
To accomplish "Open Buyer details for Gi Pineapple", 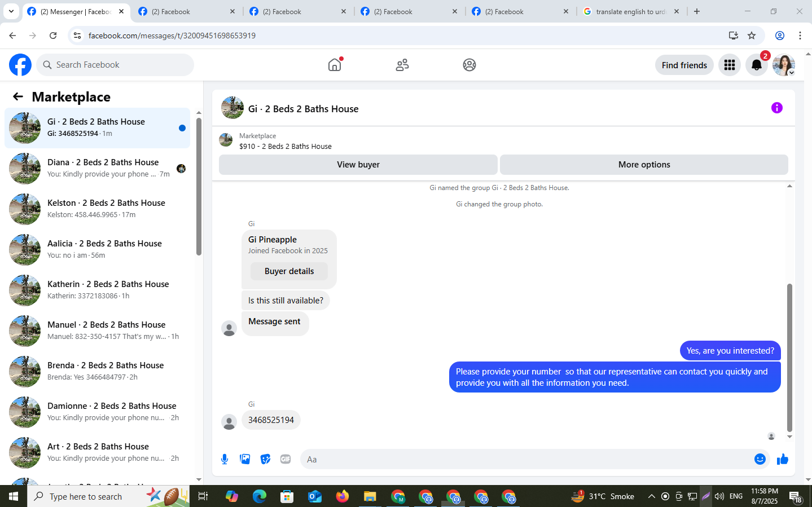I will 289,271.
